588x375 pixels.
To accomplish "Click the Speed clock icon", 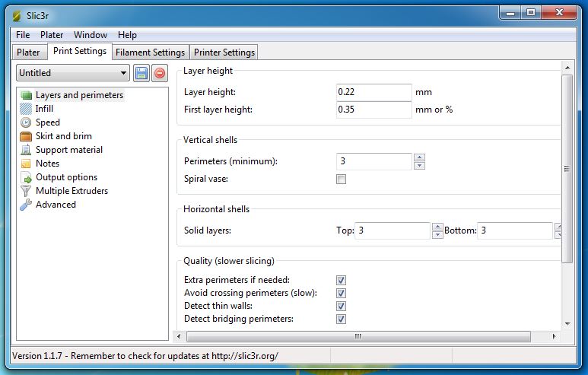I will 26,122.
